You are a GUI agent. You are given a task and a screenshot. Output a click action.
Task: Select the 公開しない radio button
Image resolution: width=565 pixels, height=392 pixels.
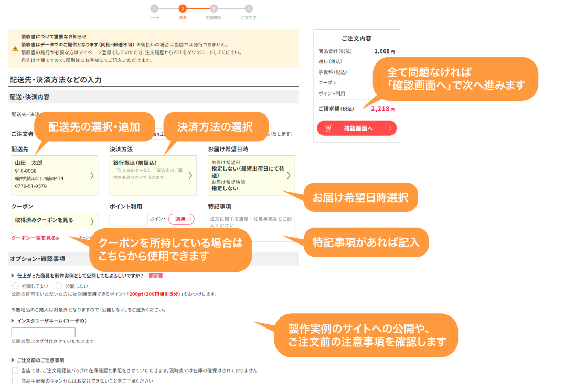point(60,286)
